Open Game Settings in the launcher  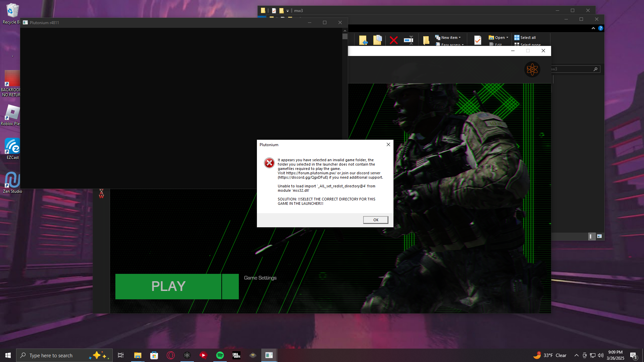coord(260,278)
